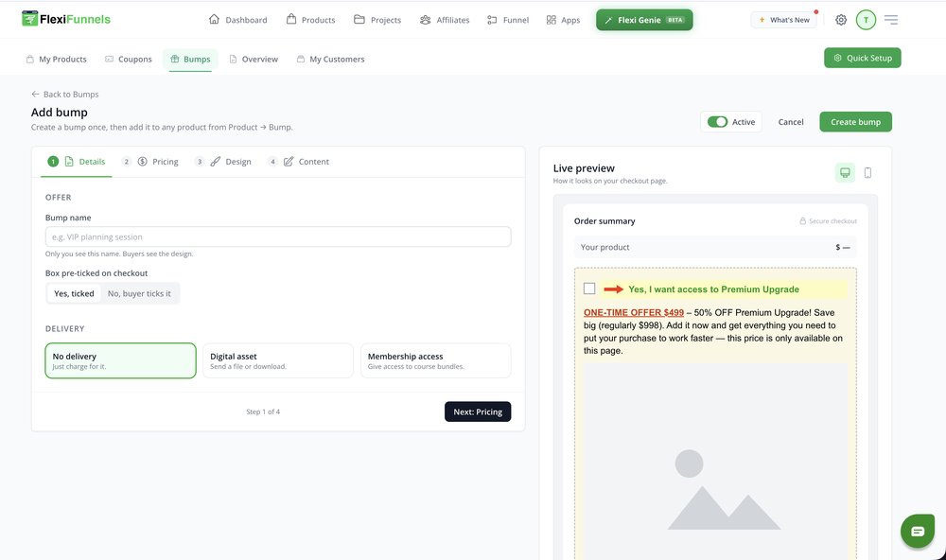Tick the Premium Upgrade preview checkbox
Screen dimensions: 946x560
(x=589, y=289)
